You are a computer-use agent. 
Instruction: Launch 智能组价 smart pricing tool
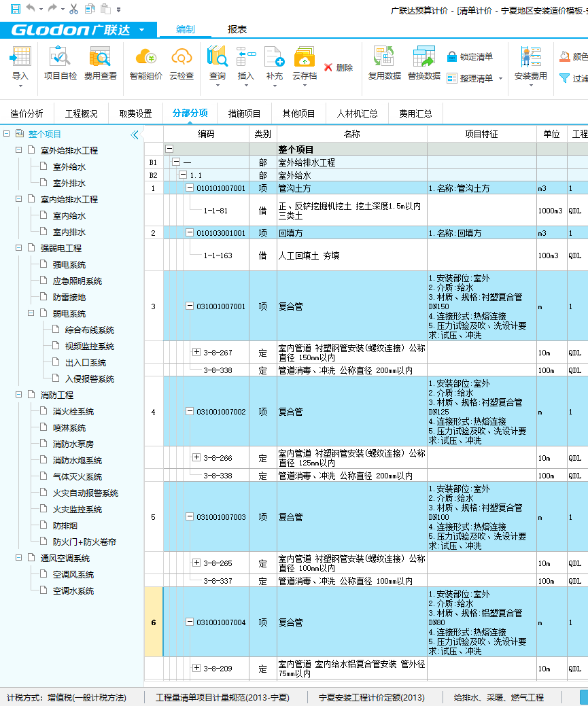point(145,58)
